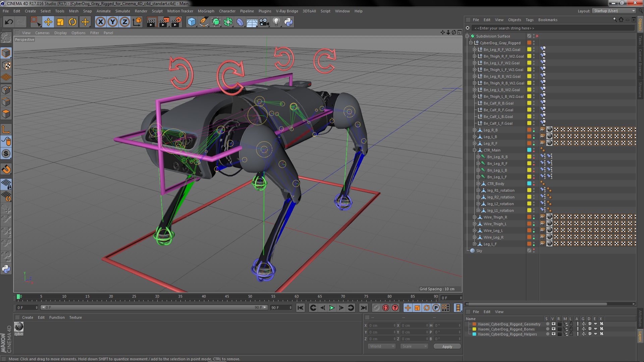Open material manager Create menu
Image resolution: width=644 pixels, height=362 pixels.
tap(28, 317)
